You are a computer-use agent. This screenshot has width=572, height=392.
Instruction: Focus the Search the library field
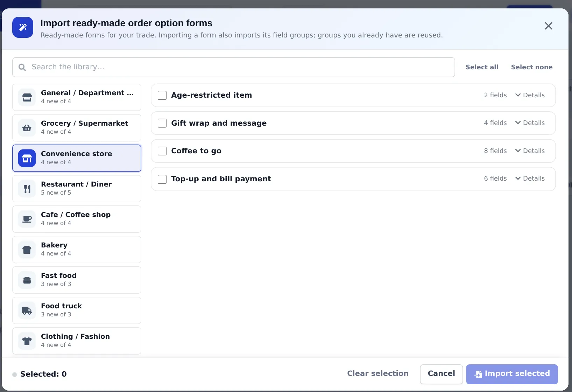click(234, 67)
